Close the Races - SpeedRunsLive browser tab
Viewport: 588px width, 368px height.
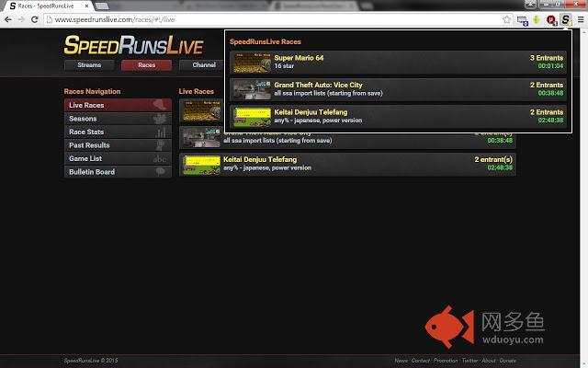[x=87, y=6]
